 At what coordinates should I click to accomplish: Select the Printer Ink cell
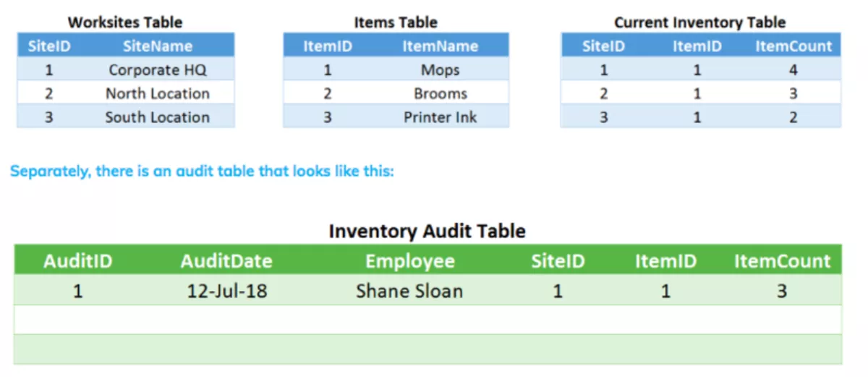440,117
